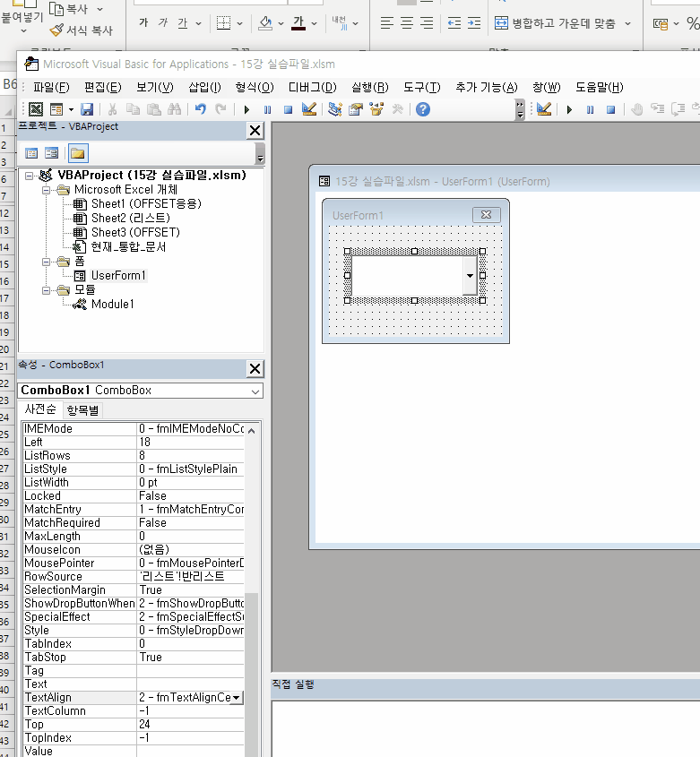
Task: Click the Copy icon in VBA toolbar
Action: (133, 109)
